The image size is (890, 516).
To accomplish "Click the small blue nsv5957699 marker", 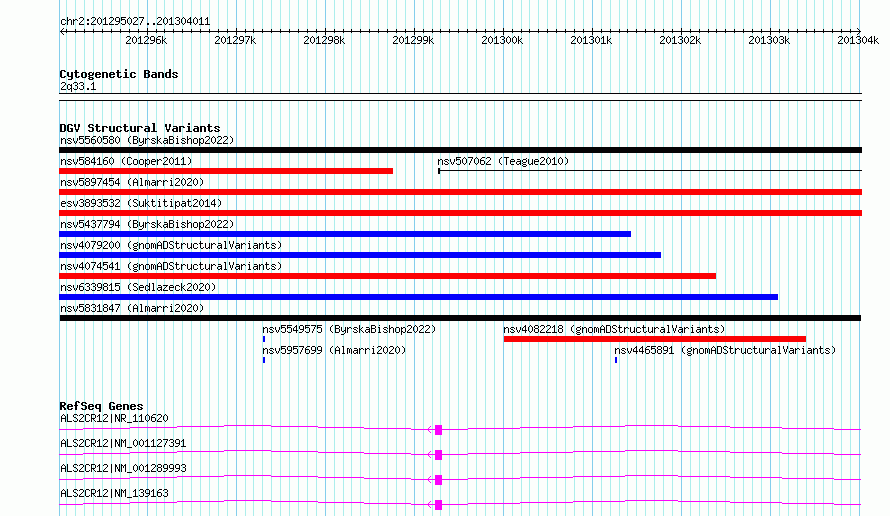I will pyautogui.click(x=264, y=360).
